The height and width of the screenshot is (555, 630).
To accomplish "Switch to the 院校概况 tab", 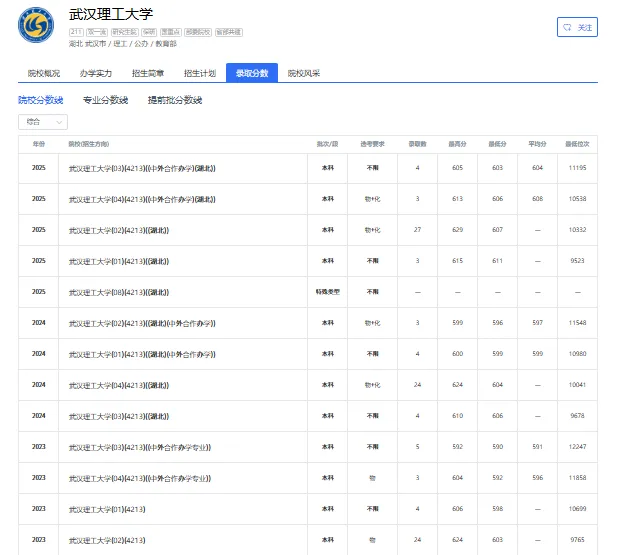I will tap(44, 73).
